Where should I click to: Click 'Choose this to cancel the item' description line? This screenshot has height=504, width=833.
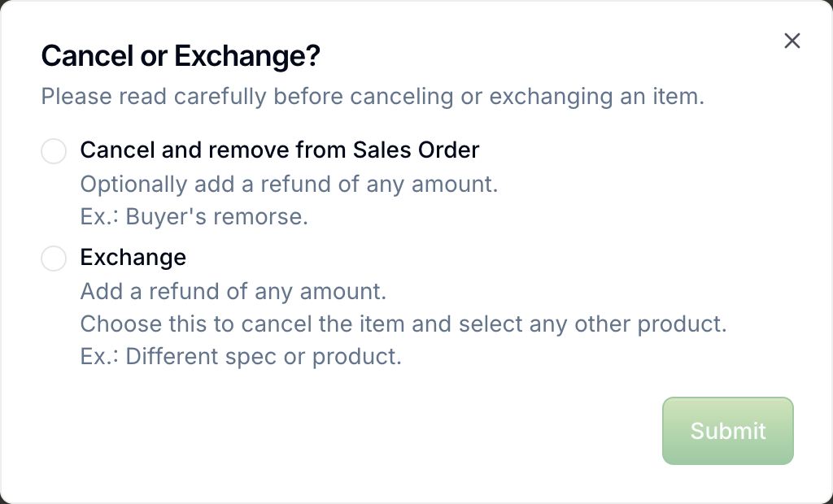coord(403,324)
